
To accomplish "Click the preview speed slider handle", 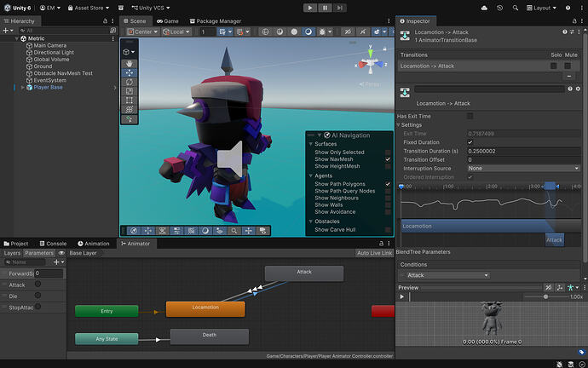I will tap(545, 296).
